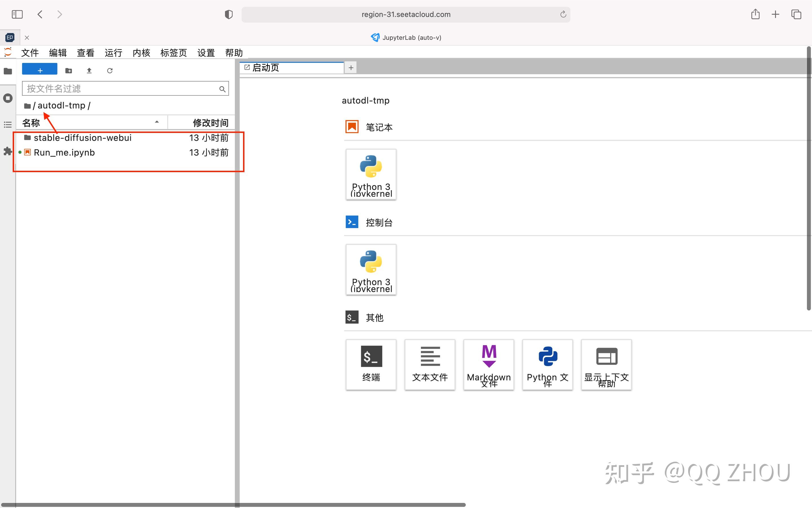Click the upload files icon
This screenshot has height=508, width=812.
pos(89,71)
